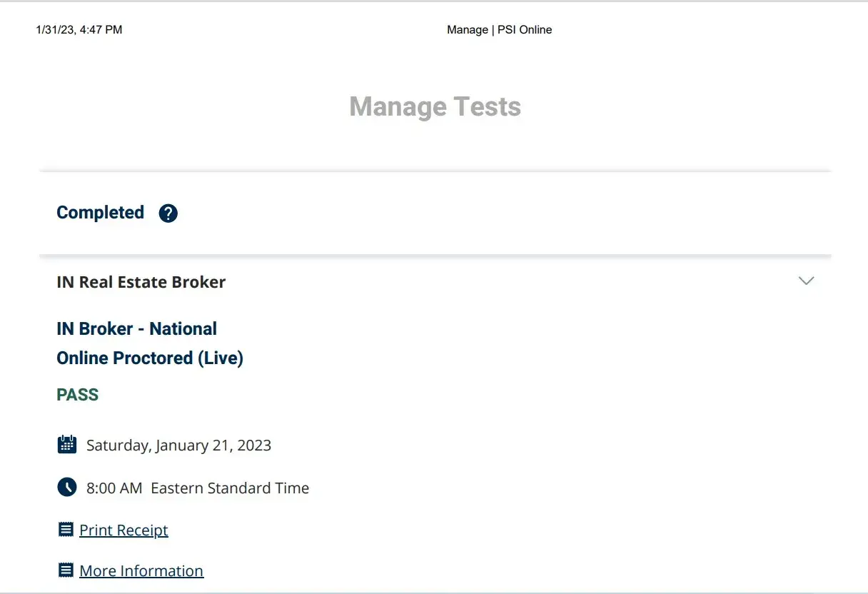Click the receipt icon before Print Receipt
The width and height of the screenshot is (868, 594).
click(x=66, y=530)
